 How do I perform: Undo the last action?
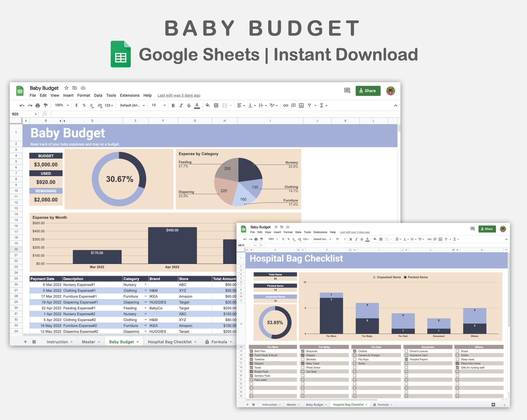22,105
